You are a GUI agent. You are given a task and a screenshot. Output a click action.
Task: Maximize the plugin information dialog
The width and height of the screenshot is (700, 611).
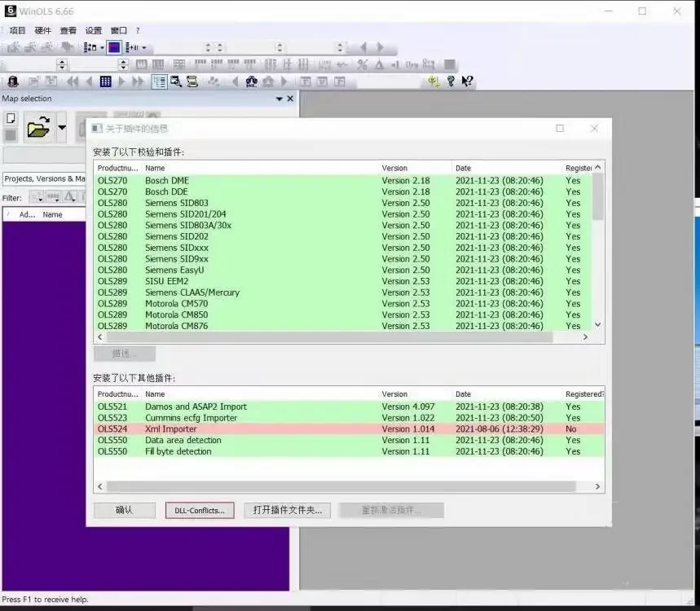tap(560, 129)
